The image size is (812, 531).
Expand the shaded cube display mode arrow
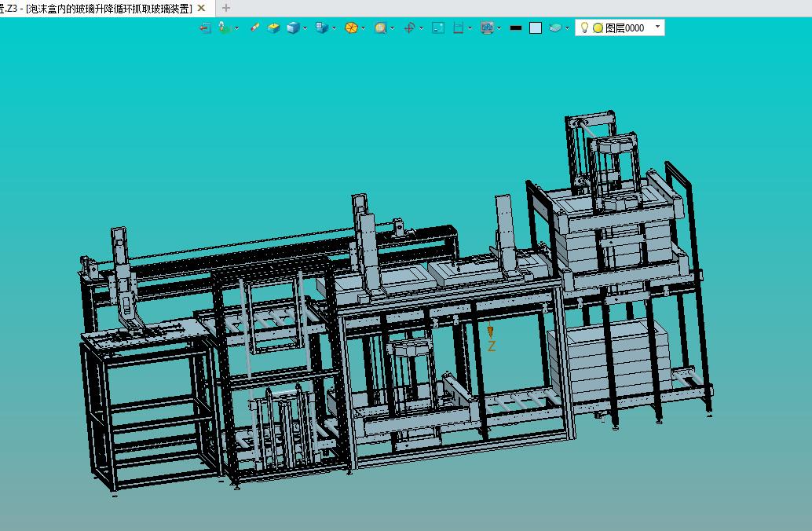point(305,28)
